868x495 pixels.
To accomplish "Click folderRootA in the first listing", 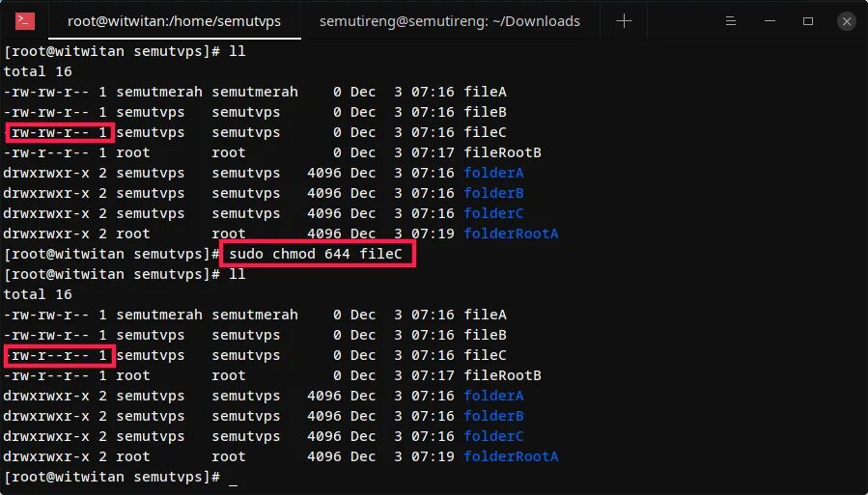I will coord(511,234).
